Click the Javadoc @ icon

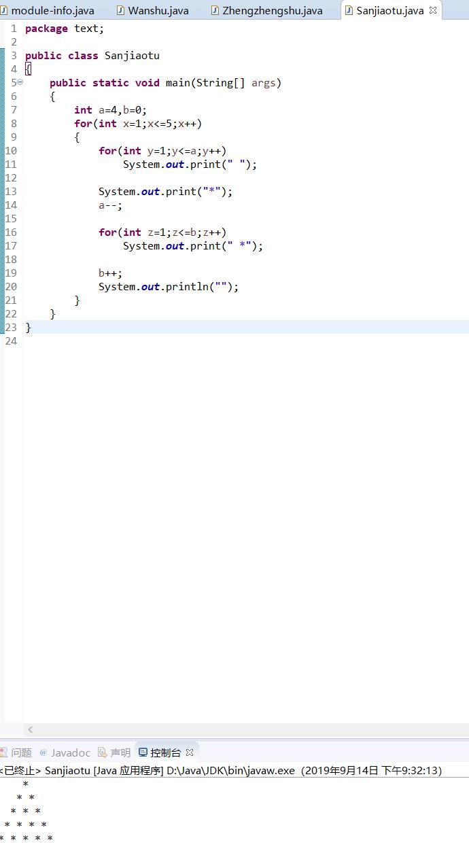pos(44,752)
